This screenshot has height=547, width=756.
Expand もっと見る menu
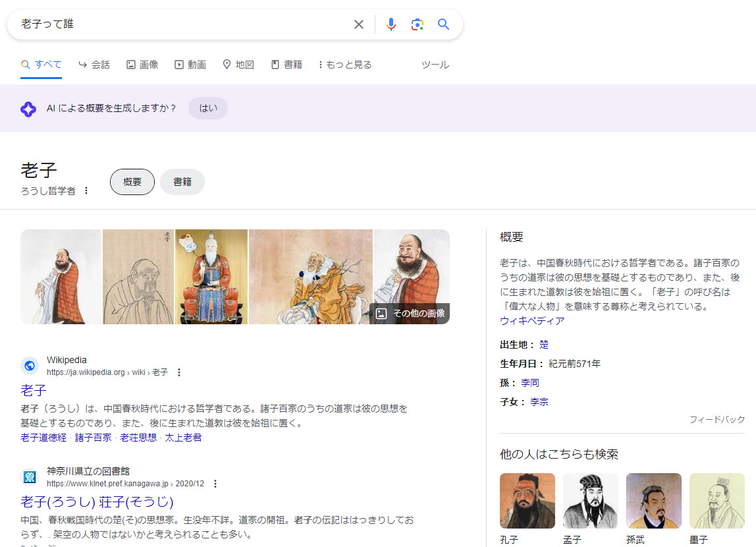coord(345,65)
